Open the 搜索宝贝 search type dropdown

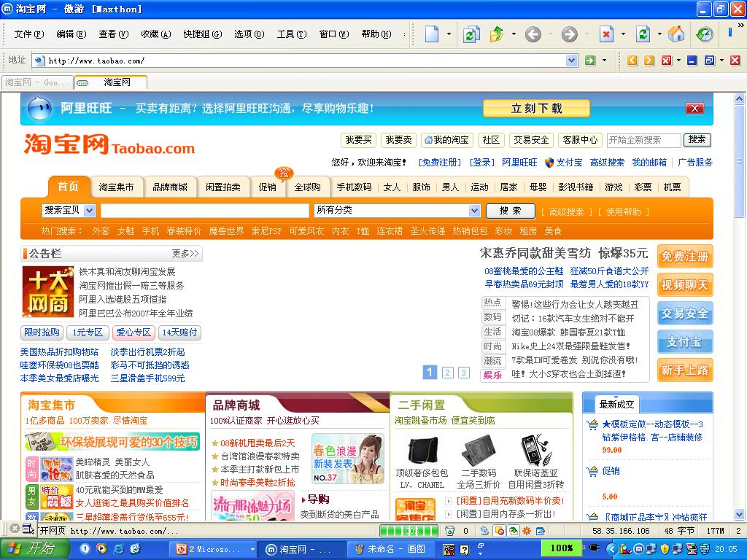click(x=90, y=211)
